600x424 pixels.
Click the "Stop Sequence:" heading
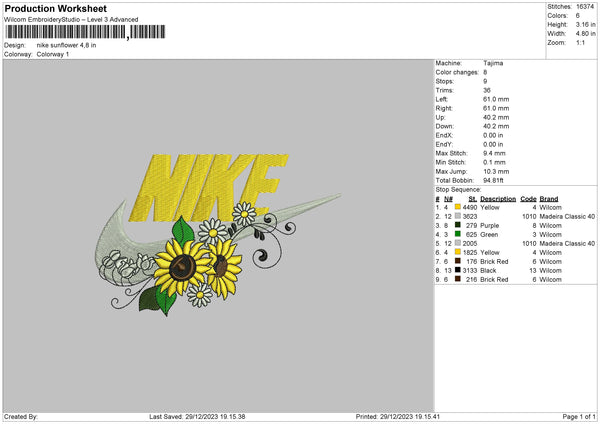pyautogui.click(x=458, y=189)
